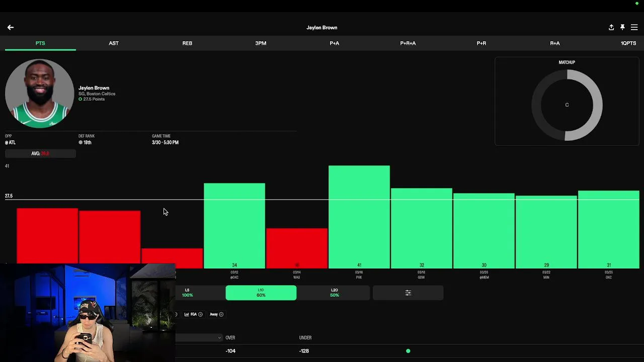
Task: Select the 3PM tab
Action: pos(261,43)
